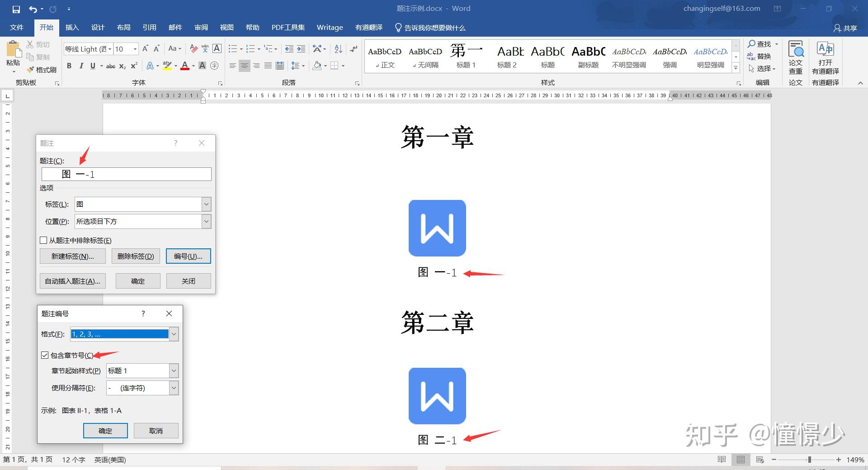Align text right
The width and height of the screenshot is (868, 470).
coord(256,66)
